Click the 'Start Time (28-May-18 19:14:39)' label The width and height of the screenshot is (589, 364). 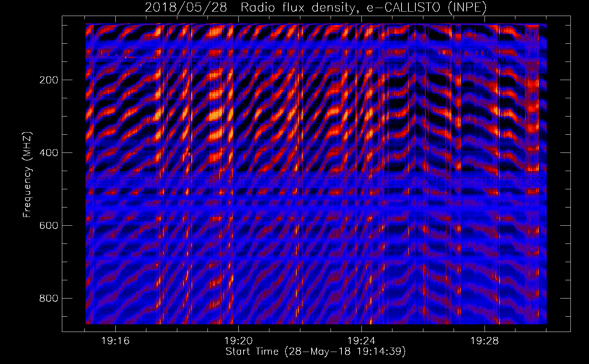point(316,352)
